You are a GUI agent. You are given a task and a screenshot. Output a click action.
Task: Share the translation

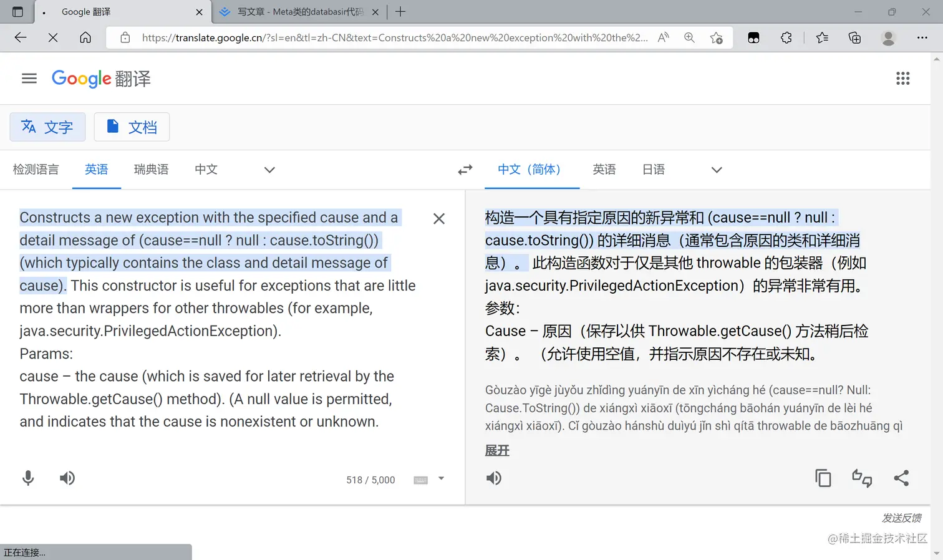pos(901,478)
